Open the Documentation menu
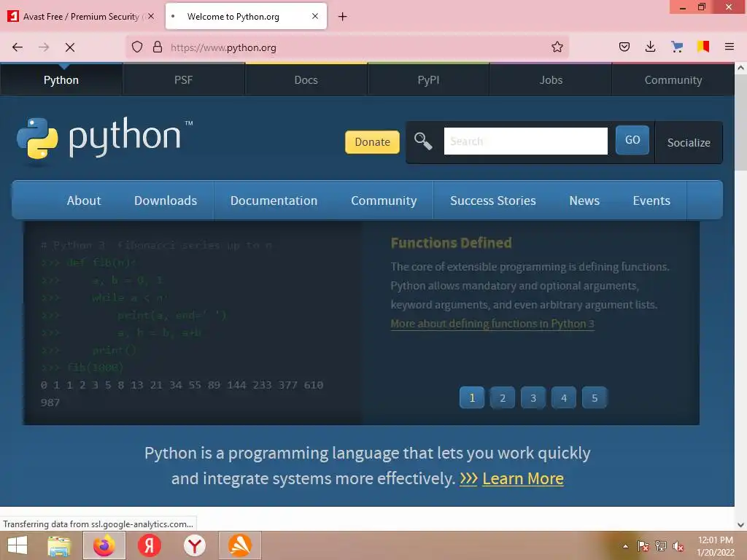The width and height of the screenshot is (747, 560). click(274, 201)
